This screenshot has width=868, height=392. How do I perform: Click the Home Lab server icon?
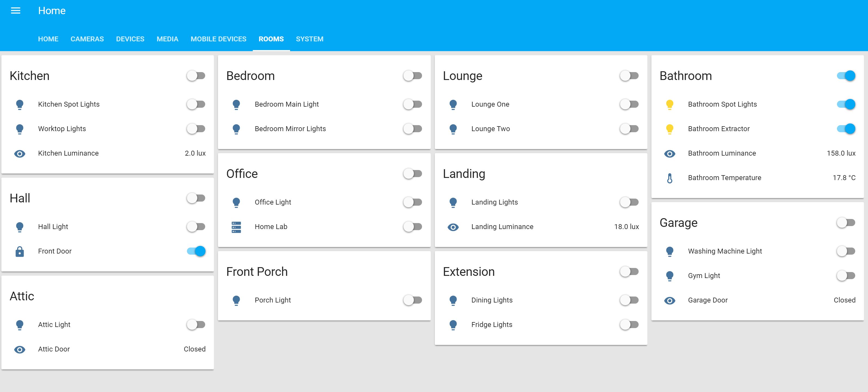(236, 227)
